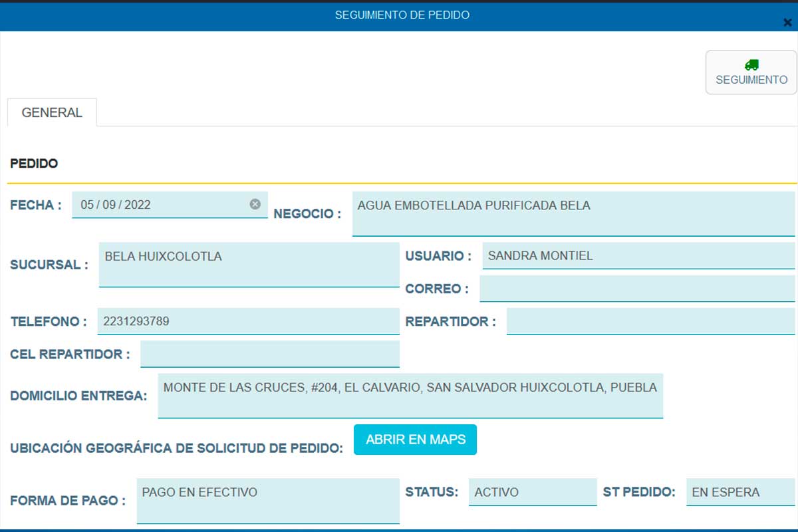Focus the empty Cel Repartidor field

270,354
